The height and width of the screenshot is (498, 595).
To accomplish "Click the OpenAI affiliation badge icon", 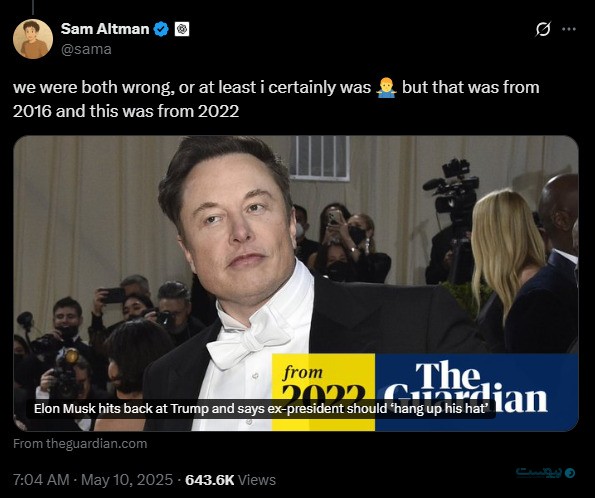I will coord(182,29).
